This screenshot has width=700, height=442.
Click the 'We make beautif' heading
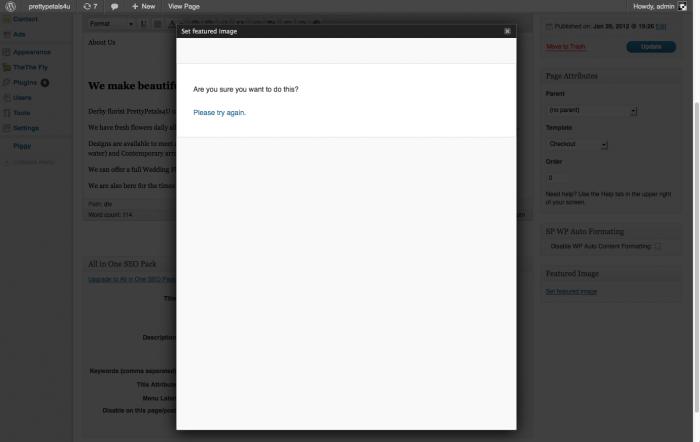click(132, 85)
